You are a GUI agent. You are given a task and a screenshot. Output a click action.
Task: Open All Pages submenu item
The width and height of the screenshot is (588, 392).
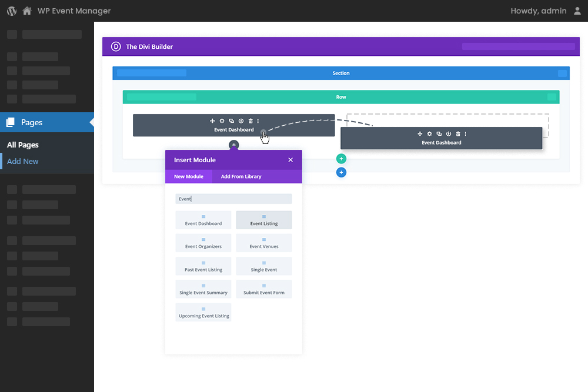23,145
